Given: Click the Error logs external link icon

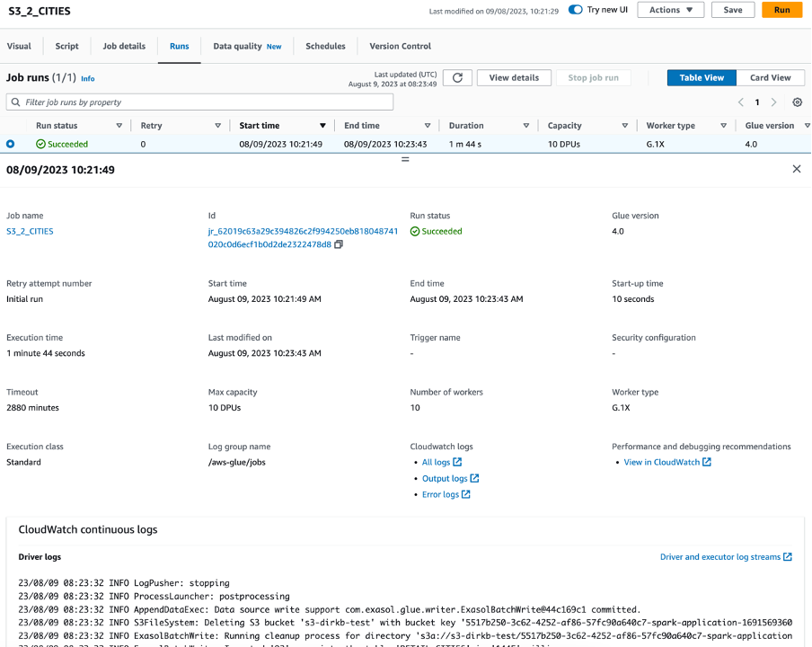Looking at the screenshot, I should tap(466, 494).
